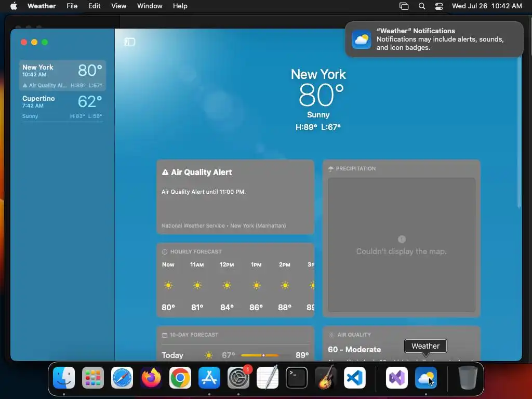This screenshot has height=399, width=532.
Task: Open the purple Visual Studio icon
Action: click(x=396, y=378)
